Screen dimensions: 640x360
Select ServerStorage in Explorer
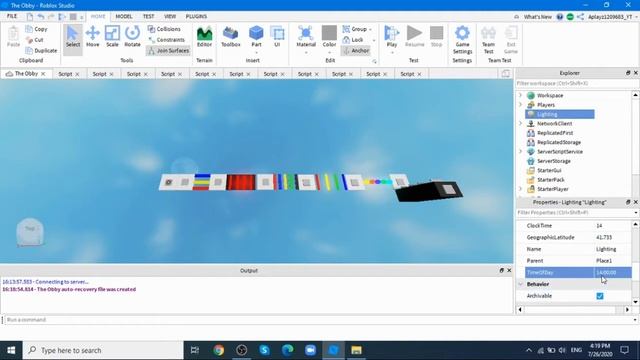[x=554, y=161]
